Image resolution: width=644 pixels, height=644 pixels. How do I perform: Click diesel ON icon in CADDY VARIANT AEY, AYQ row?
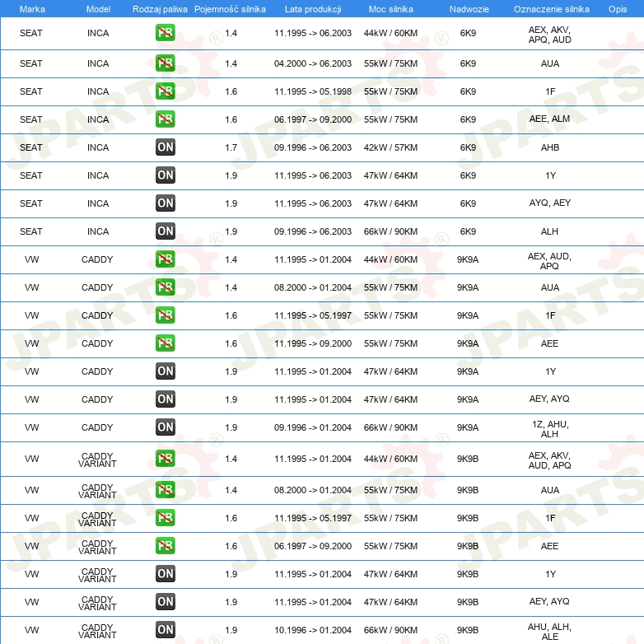pos(165,601)
